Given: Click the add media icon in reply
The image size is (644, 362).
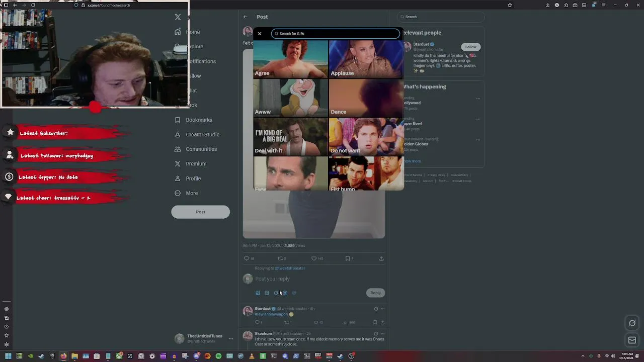Looking at the screenshot, I should pyautogui.click(x=258, y=293).
